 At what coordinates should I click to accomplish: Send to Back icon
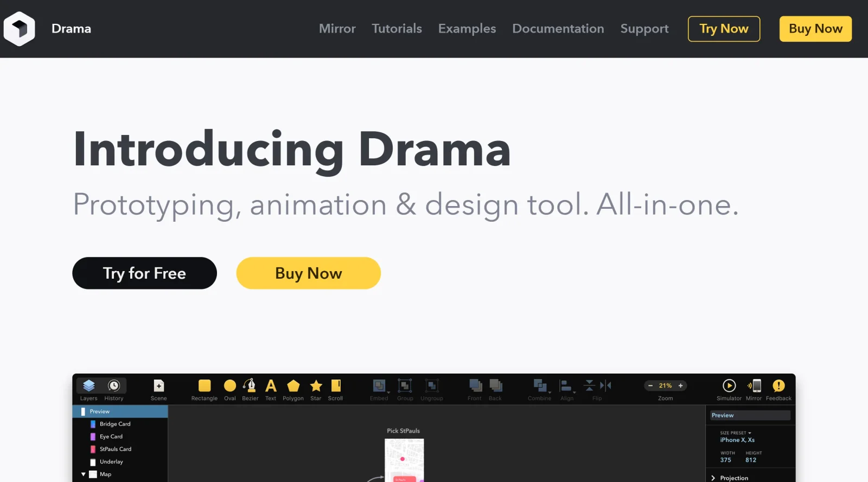pyautogui.click(x=496, y=385)
